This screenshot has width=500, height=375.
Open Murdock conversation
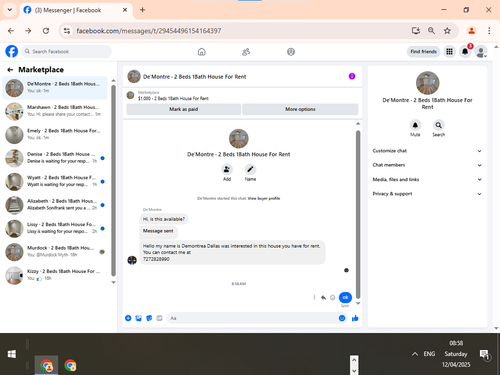pyautogui.click(x=55, y=252)
